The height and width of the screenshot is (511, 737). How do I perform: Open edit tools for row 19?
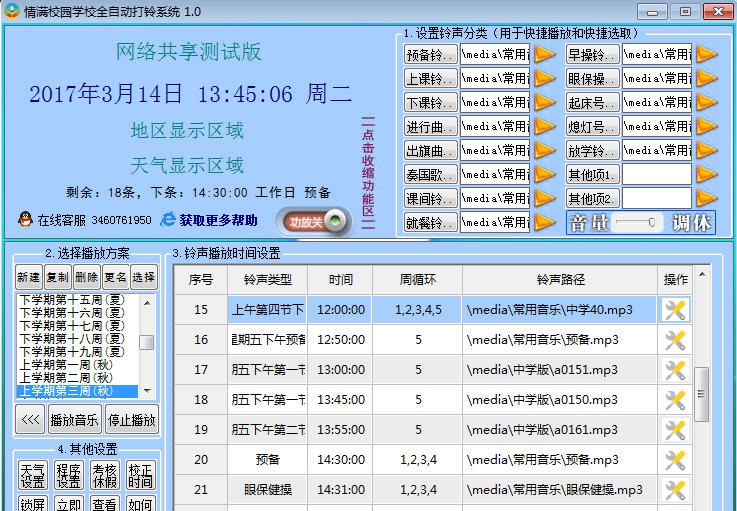[675, 430]
